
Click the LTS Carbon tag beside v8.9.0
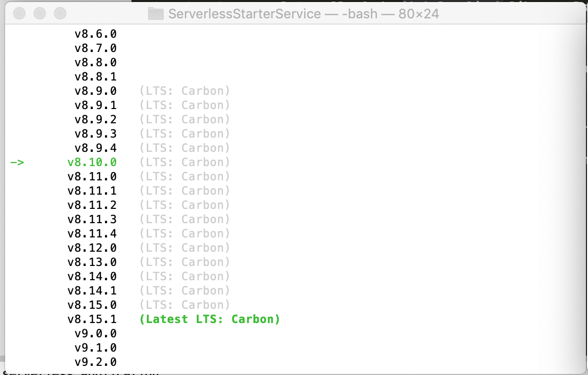pos(183,91)
